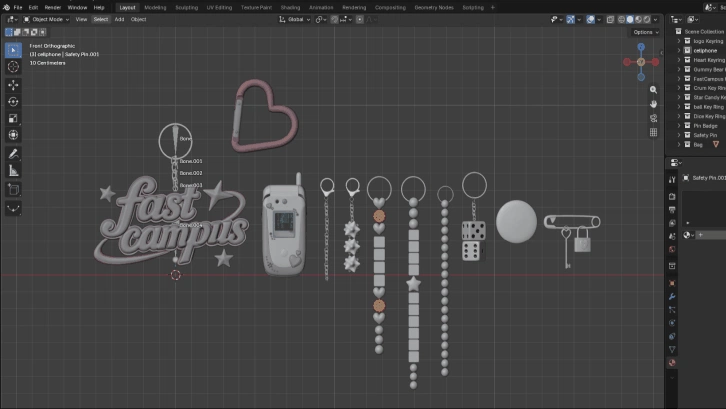This screenshot has width=726, height=409.
Task: Open the viewport Add menu
Action: [119, 19]
